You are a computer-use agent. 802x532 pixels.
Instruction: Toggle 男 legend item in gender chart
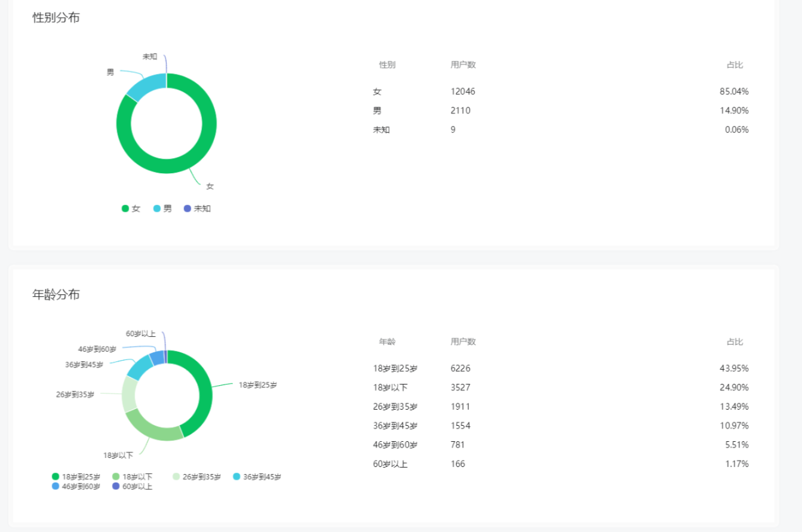click(x=162, y=208)
